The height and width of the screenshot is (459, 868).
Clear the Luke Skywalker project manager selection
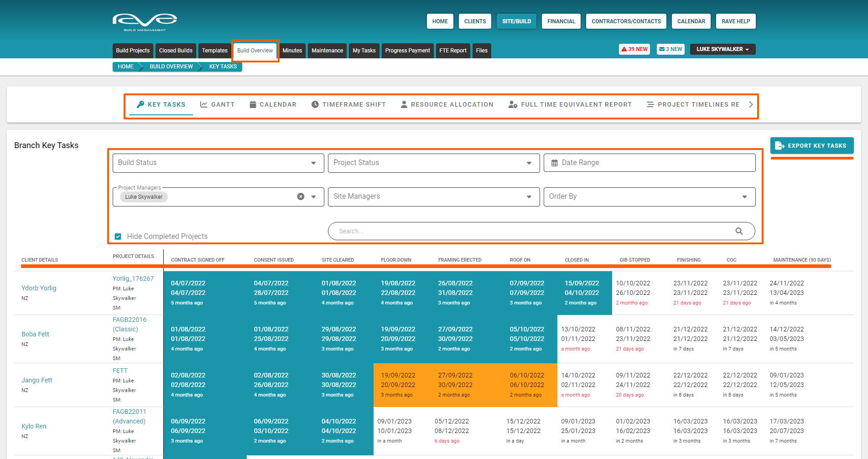(x=301, y=196)
